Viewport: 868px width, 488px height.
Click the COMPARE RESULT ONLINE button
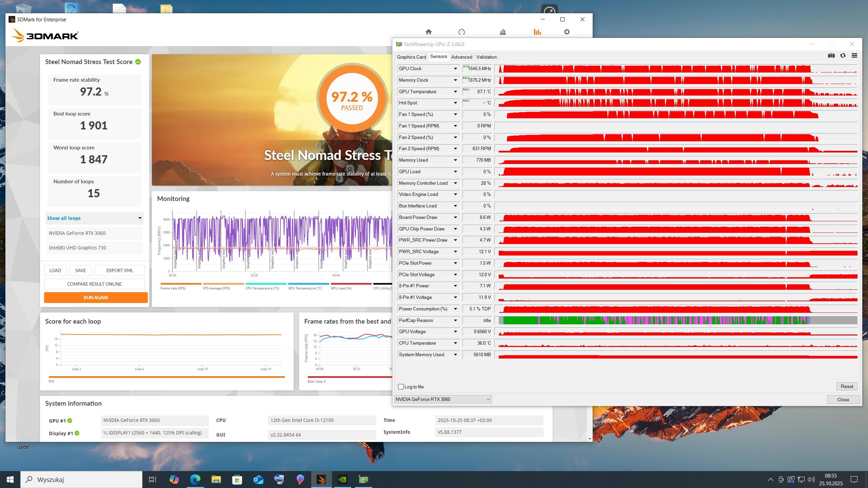(x=94, y=284)
